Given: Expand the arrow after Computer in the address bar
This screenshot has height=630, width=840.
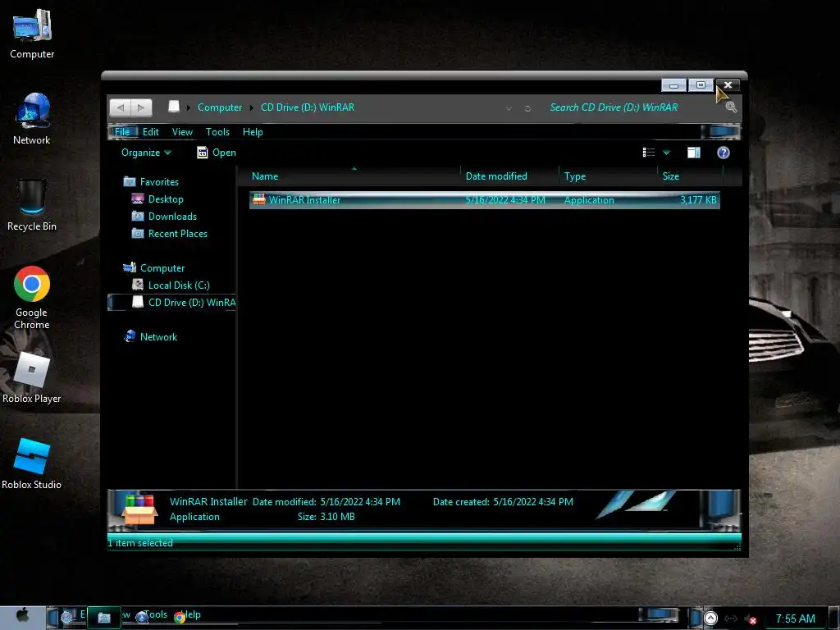Looking at the screenshot, I should pyautogui.click(x=251, y=107).
